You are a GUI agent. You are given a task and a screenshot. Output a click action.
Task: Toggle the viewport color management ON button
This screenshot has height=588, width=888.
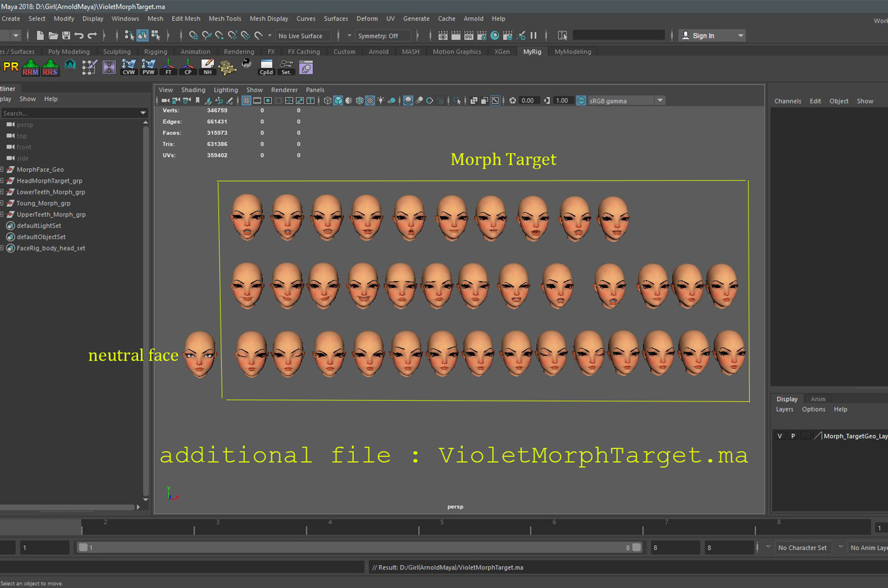pyautogui.click(x=581, y=100)
